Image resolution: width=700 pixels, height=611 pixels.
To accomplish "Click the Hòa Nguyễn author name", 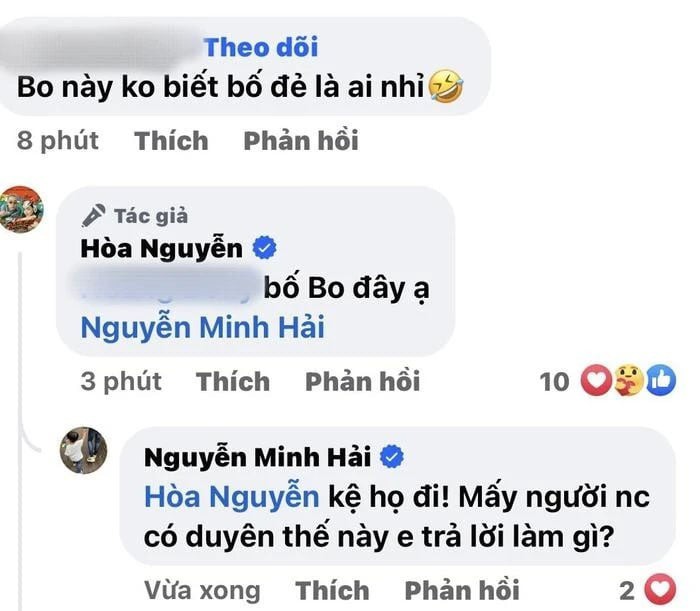I will point(162,249).
